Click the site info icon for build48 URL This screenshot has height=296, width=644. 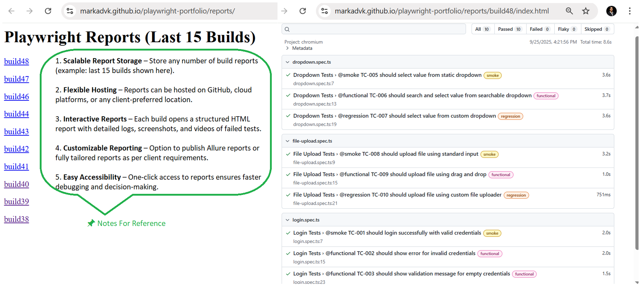[x=325, y=11]
